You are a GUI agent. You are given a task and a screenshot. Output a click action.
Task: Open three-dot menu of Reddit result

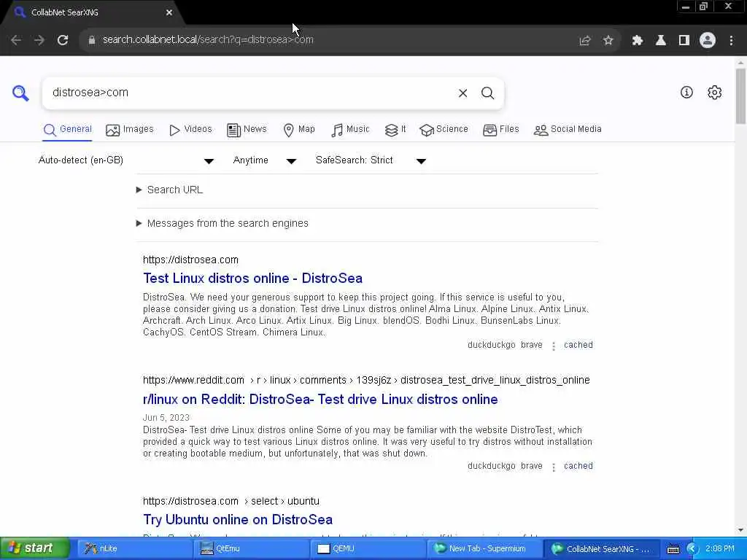pyautogui.click(x=554, y=467)
